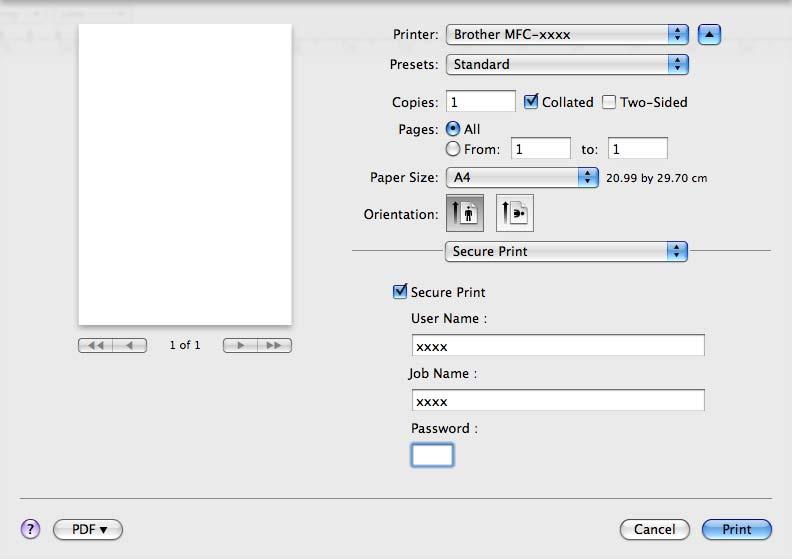Go to previous page in preview
Screen dimensions: 792x559
click(x=130, y=345)
